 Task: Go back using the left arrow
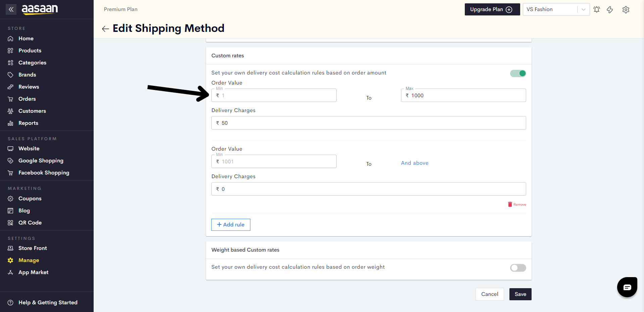coord(105,29)
